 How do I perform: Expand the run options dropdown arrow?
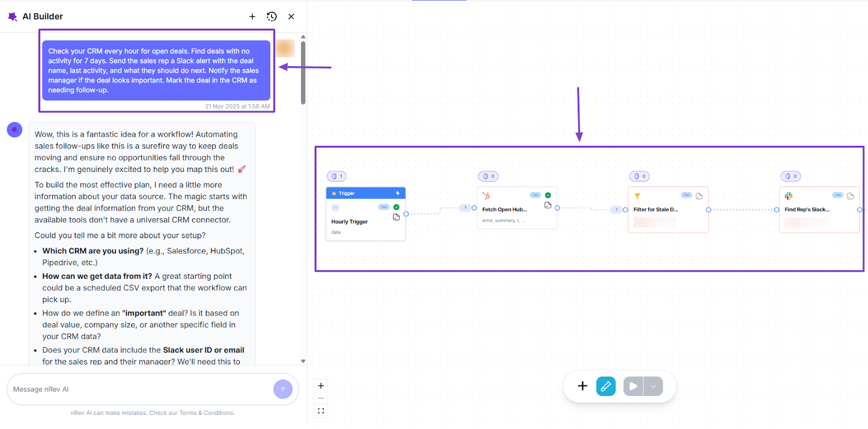(653, 386)
